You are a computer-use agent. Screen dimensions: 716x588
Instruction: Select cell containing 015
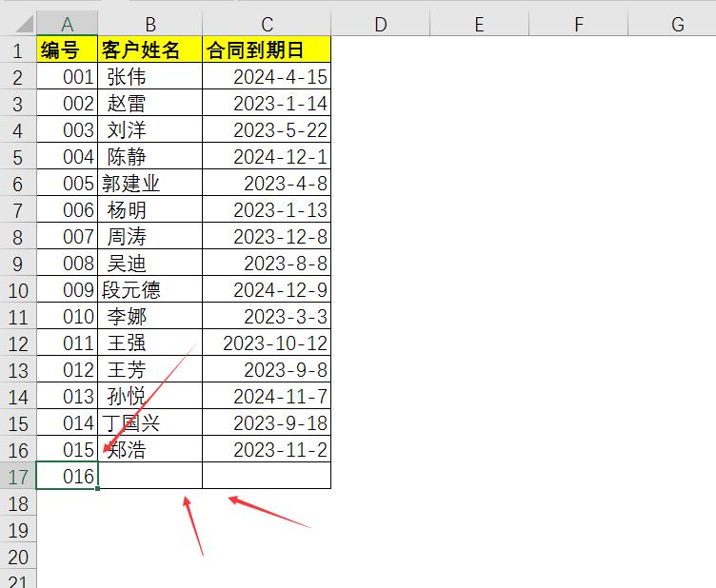coord(67,449)
